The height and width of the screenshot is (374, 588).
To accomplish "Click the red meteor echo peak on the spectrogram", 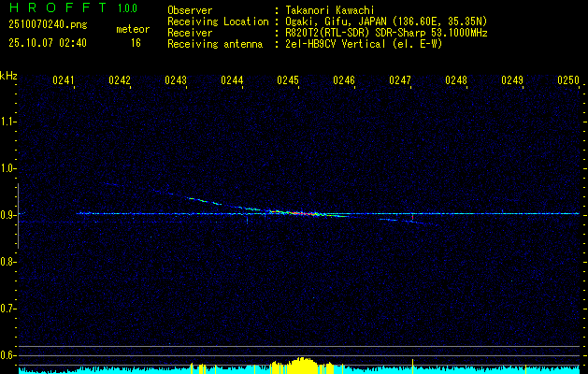I will pos(299,213).
